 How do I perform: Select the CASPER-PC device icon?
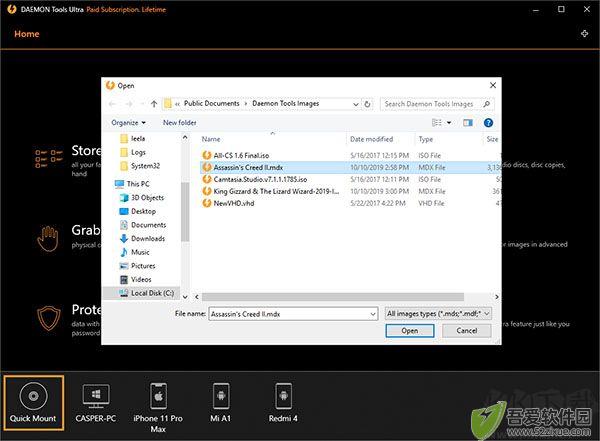click(96, 396)
